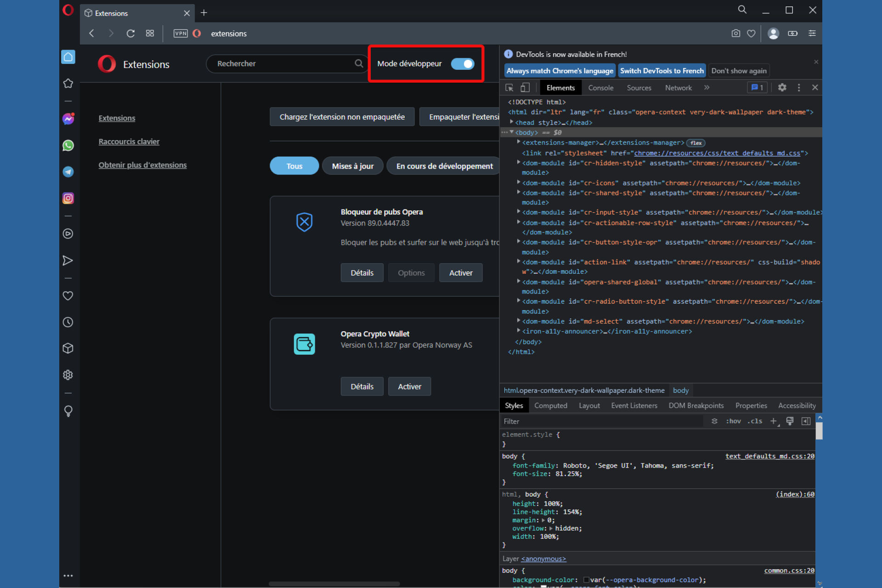Click the extensions page horizontal scrollbar
Screen dimensions: 882x588
click(x=334, y=584)
